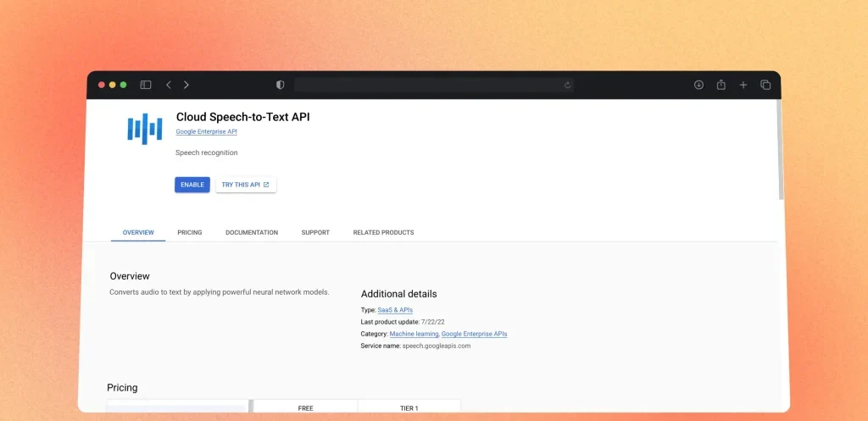Screen dimensions: 868x421
Task: Click the Cloud Speech-to-Text logo
Action: pyautogui.click(x=144, y=128)
